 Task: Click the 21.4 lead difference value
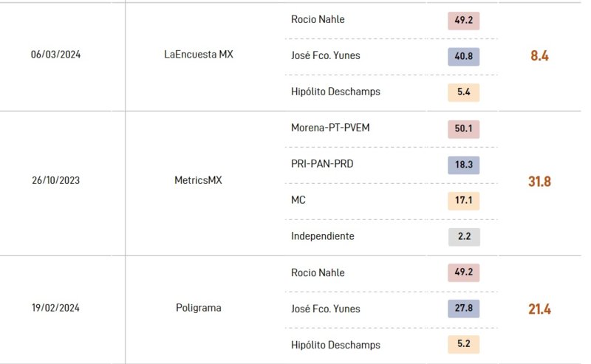(539, 309)
